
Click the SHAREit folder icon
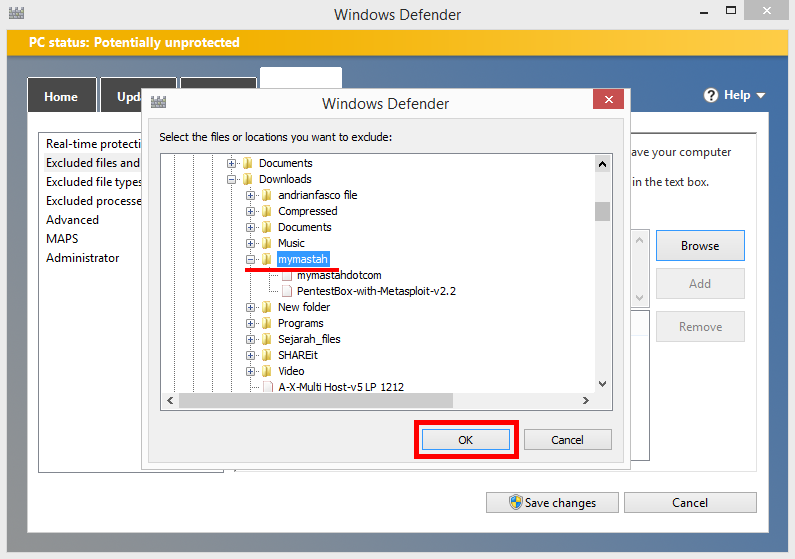[267, 355]
